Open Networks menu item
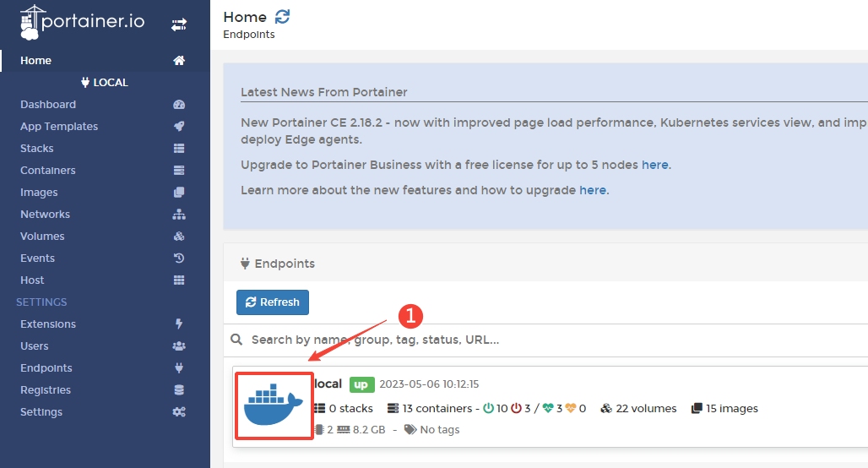The width and height of the screenshot is (868, 468). [46, 215]
